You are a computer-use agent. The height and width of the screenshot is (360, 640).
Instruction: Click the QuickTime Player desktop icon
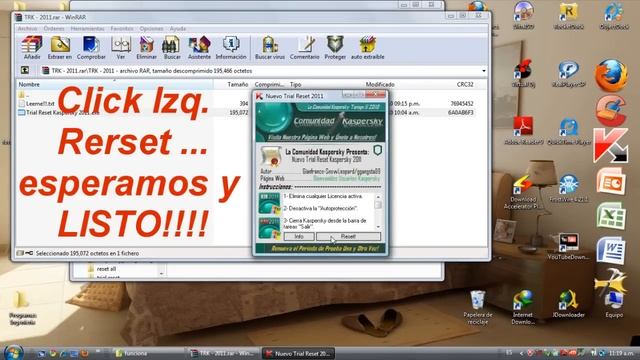569,131
